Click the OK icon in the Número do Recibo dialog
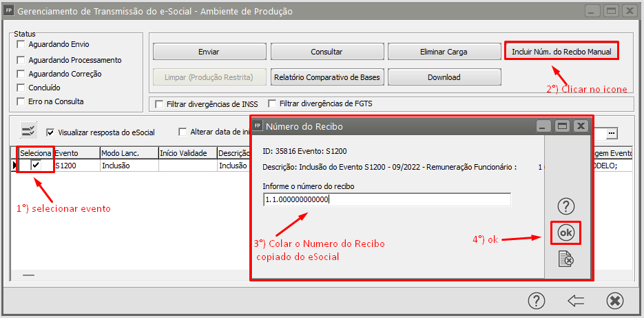The image size is (644, 318). [x=565, y=233]
